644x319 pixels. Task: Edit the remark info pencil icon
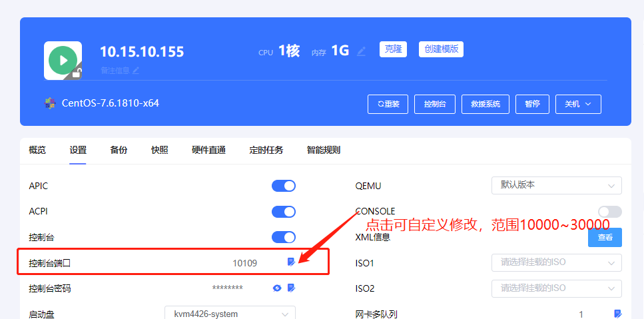pyautogui.click(x=136, y=70)
